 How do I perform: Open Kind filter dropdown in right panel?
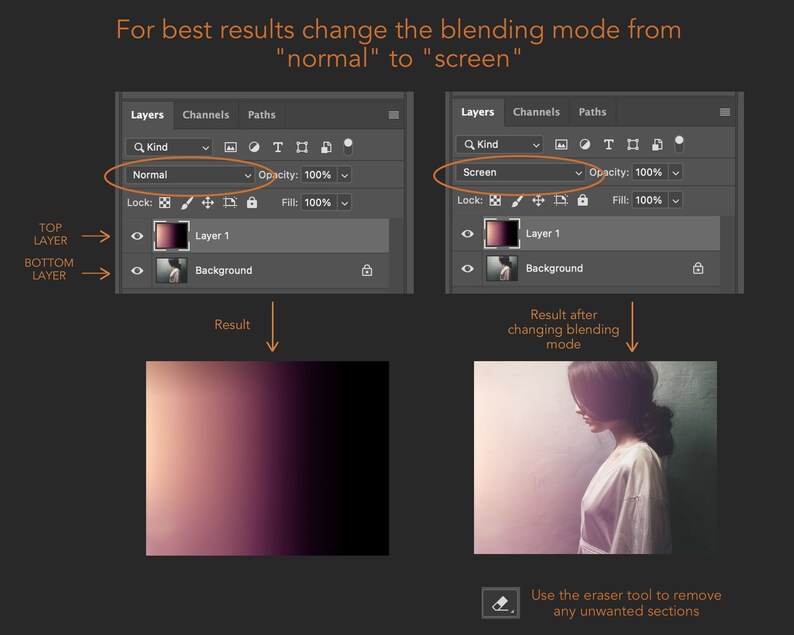500,145
